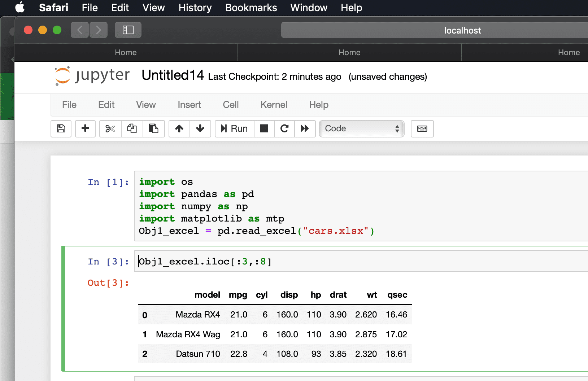Click the iloc code cell input

click(361, 261)
